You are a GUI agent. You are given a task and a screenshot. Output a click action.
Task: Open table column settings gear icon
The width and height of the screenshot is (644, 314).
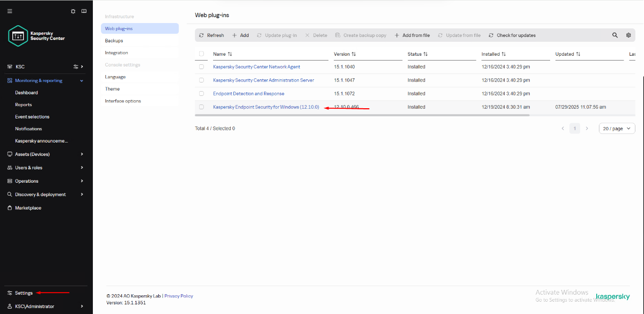(628, 35)
